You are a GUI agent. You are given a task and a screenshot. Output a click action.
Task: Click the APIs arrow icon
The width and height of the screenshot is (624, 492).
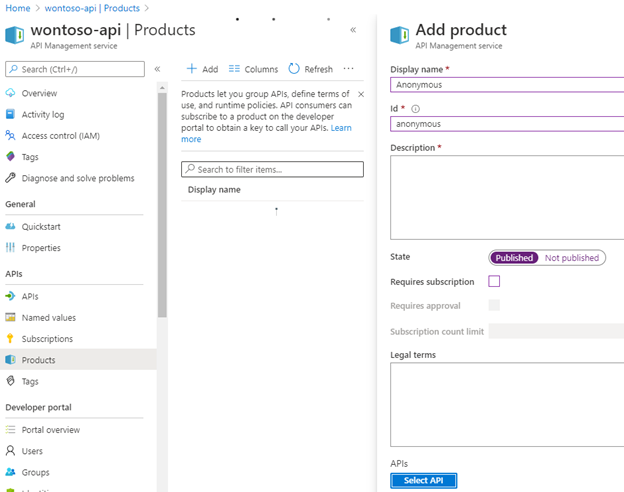pyautogui.click(x=10, y=296)
